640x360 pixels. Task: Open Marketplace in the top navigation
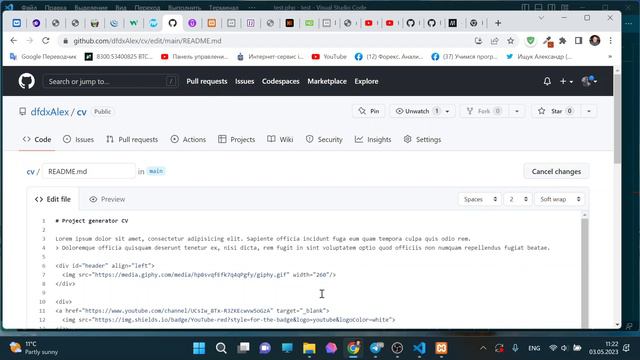327,81
